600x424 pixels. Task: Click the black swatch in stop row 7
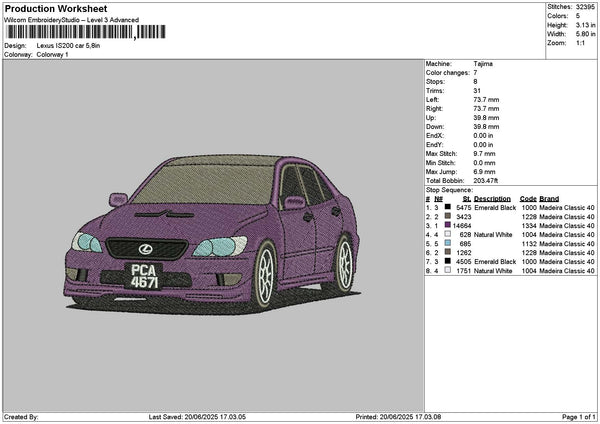(447, 261)
